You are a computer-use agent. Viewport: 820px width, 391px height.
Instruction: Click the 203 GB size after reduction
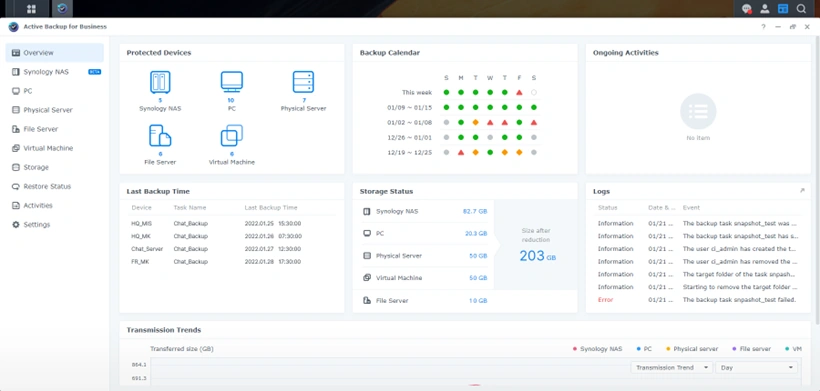click(537, 256)
